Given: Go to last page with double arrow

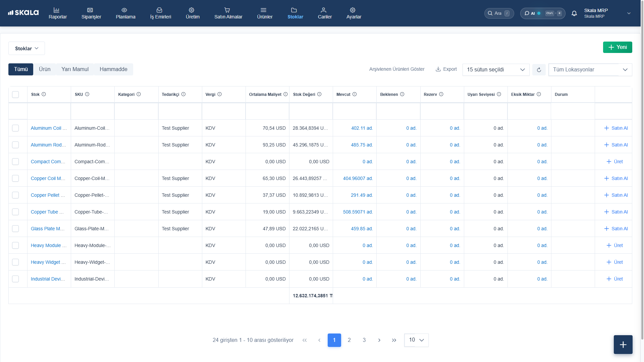Looking at the screenshot, I should coord(394,340).
